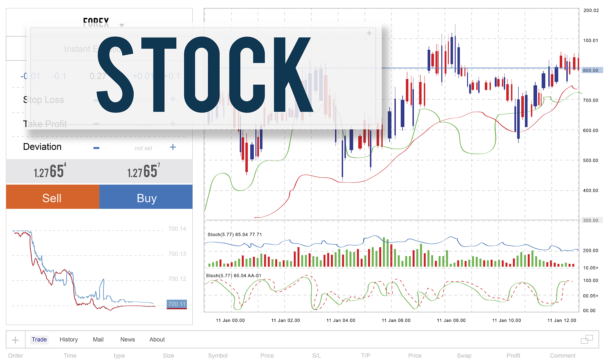Open the About tab
This screenshot has width=607, height=364.
(157, 340)
